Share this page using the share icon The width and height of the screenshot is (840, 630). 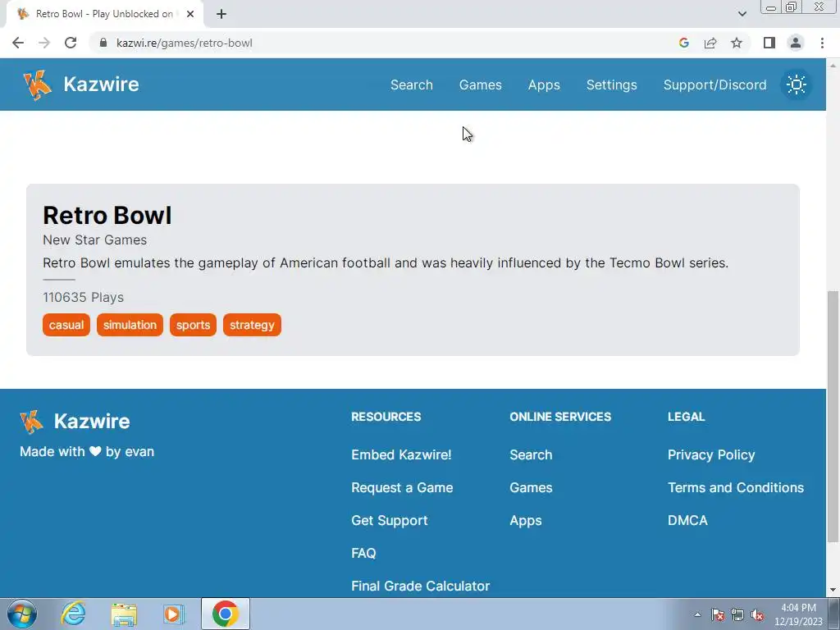coord(710,43)
